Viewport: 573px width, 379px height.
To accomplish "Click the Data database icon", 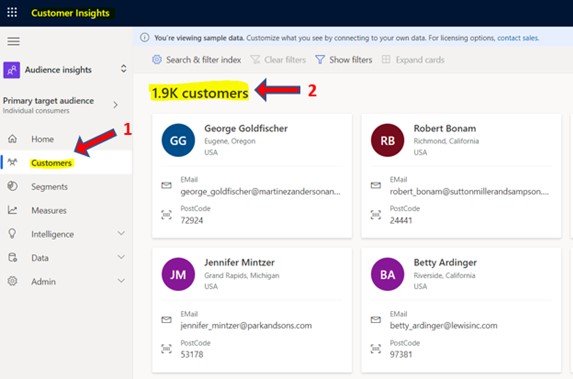I will [12, 257].
